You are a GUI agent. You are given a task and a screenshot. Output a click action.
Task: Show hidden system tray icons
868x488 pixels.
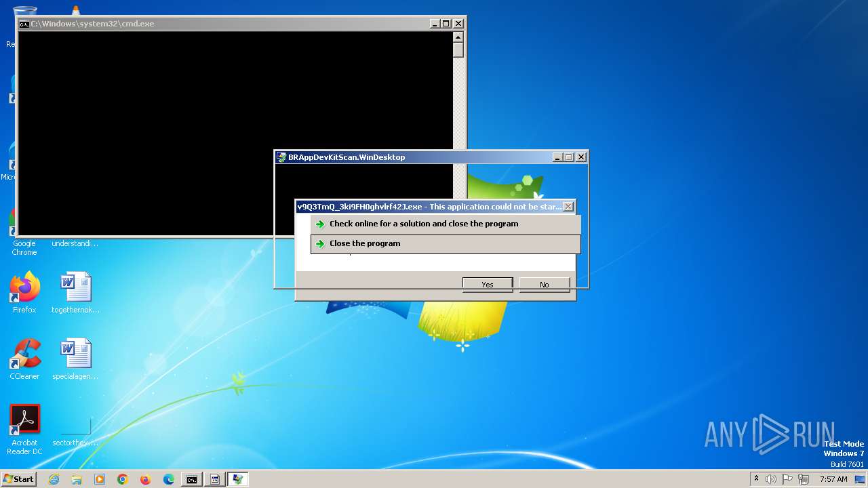tap(756, 479)
